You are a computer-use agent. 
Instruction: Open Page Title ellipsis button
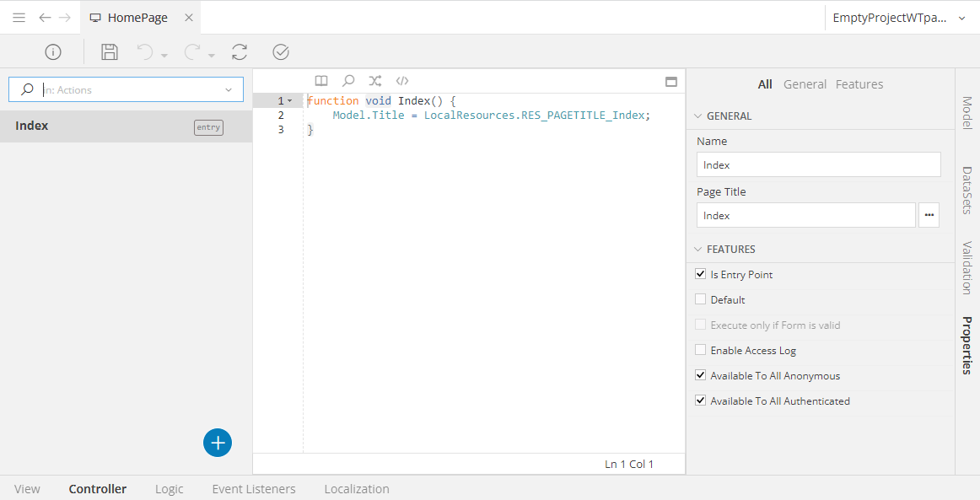click(x=929, y=215)
